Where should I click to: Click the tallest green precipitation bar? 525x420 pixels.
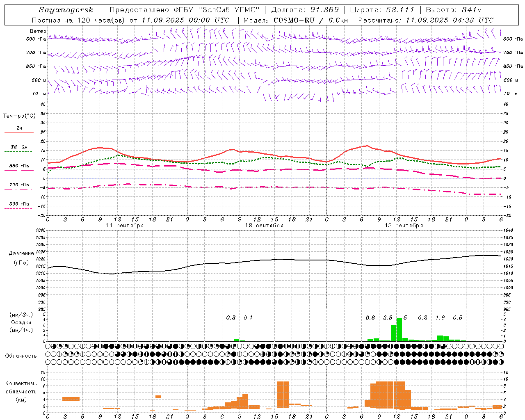point(399,330)
